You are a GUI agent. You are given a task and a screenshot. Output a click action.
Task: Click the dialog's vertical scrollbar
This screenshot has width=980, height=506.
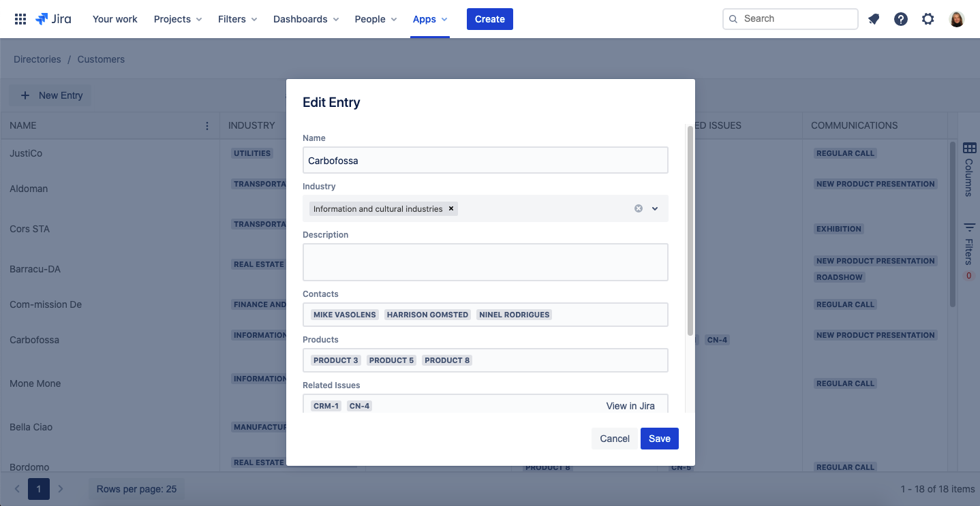(690, 232)
